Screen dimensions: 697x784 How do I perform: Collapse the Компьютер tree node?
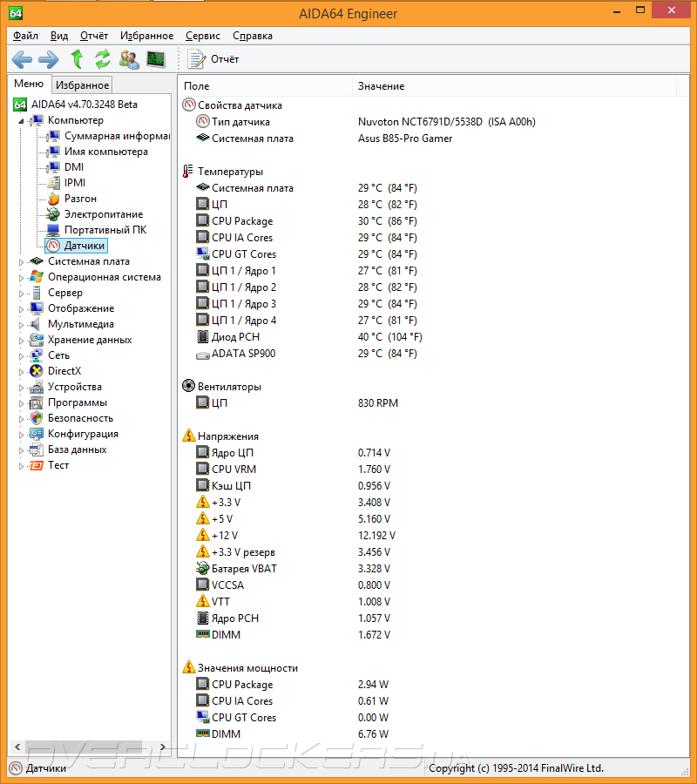[x=21, y=121]
